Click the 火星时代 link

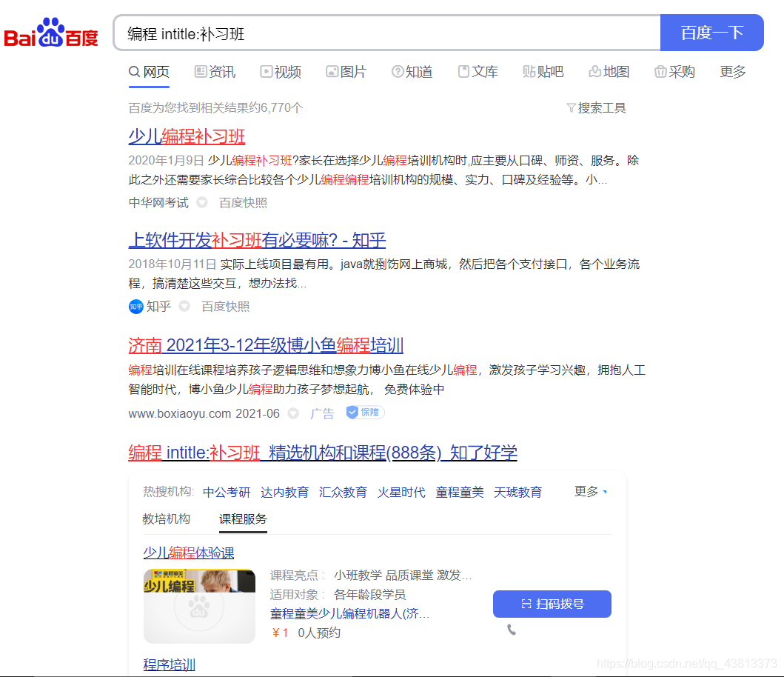click(x=401, y=493)
